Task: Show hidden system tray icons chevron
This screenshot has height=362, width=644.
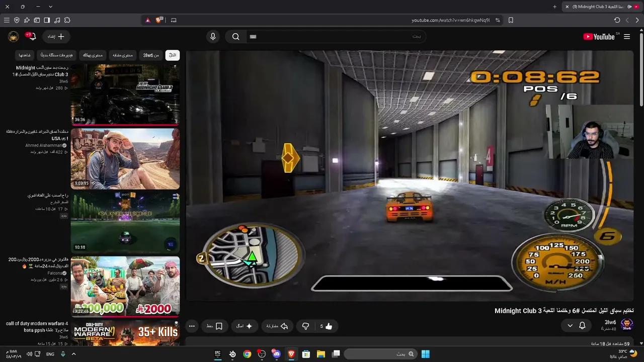Action: coord(73,354)
